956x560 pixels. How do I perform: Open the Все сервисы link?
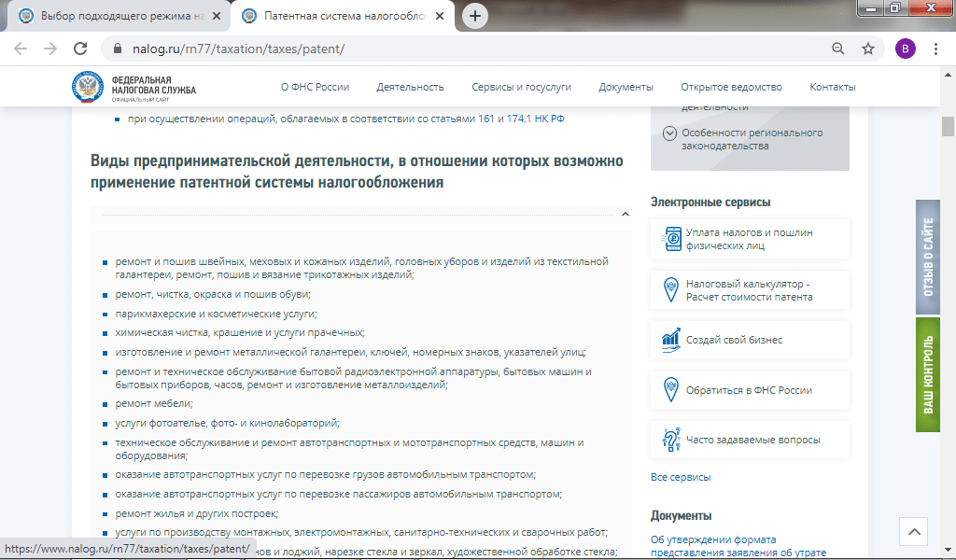(x=681, y=477)
